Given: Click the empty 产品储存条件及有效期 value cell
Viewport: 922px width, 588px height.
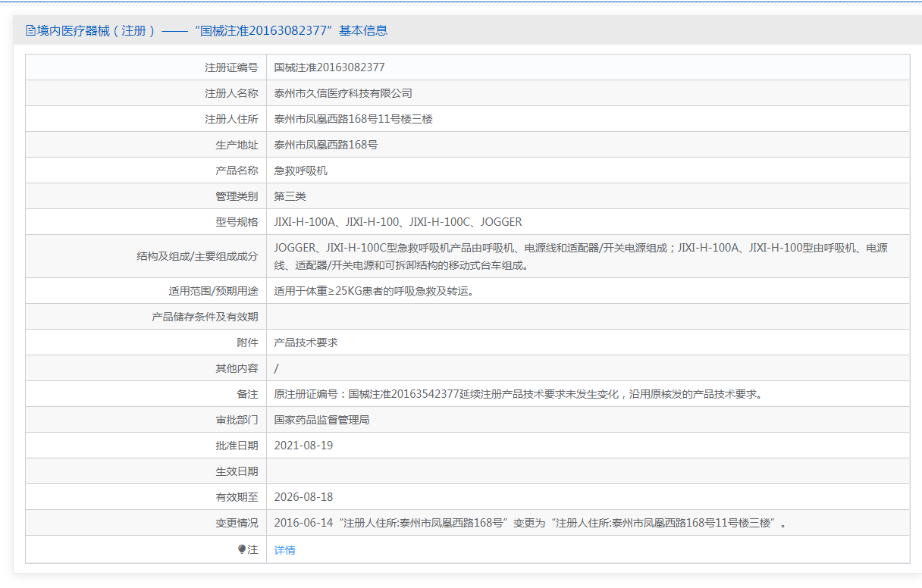Looking at the screenshot, I should click(x=588, y=317).
